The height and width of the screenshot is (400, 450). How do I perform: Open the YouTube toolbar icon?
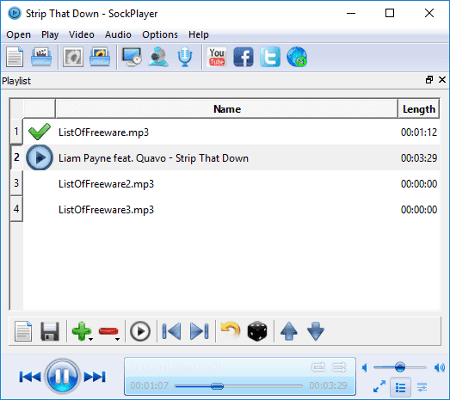coord(217,57)
